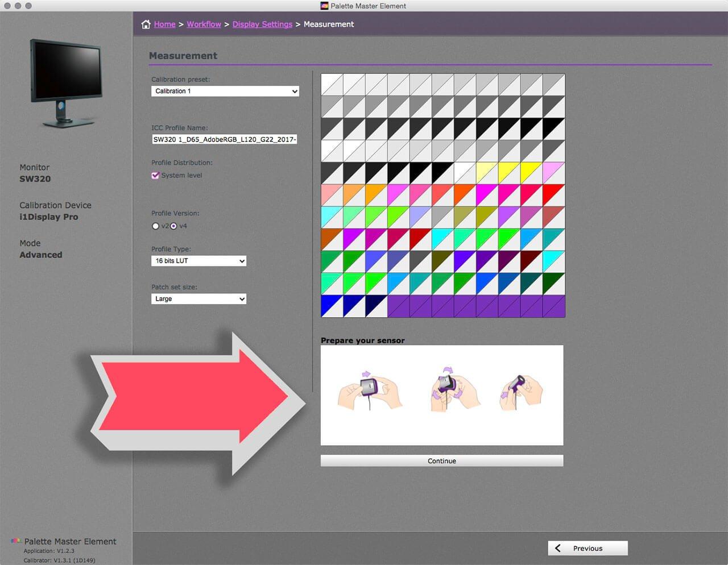Viewport: 728px width, 565px height.
Task: Click inside the ICC Profile Name field
Action: coord(224,139)
